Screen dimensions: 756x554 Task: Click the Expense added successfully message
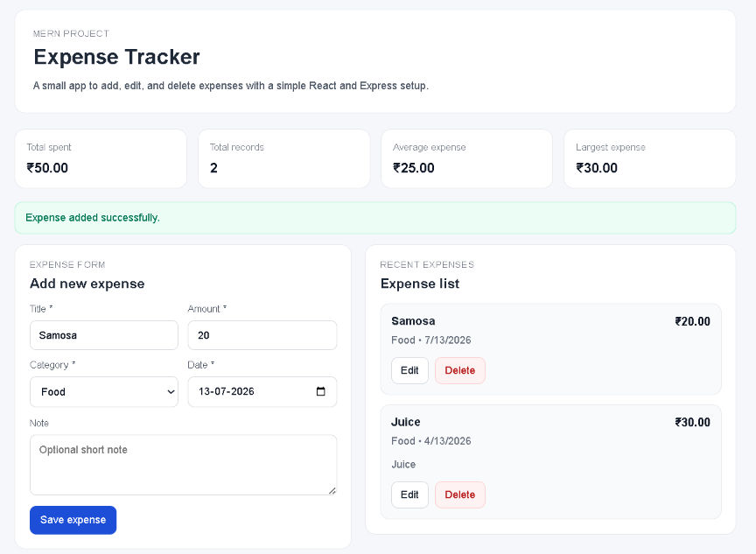click(x=93, y=217)
